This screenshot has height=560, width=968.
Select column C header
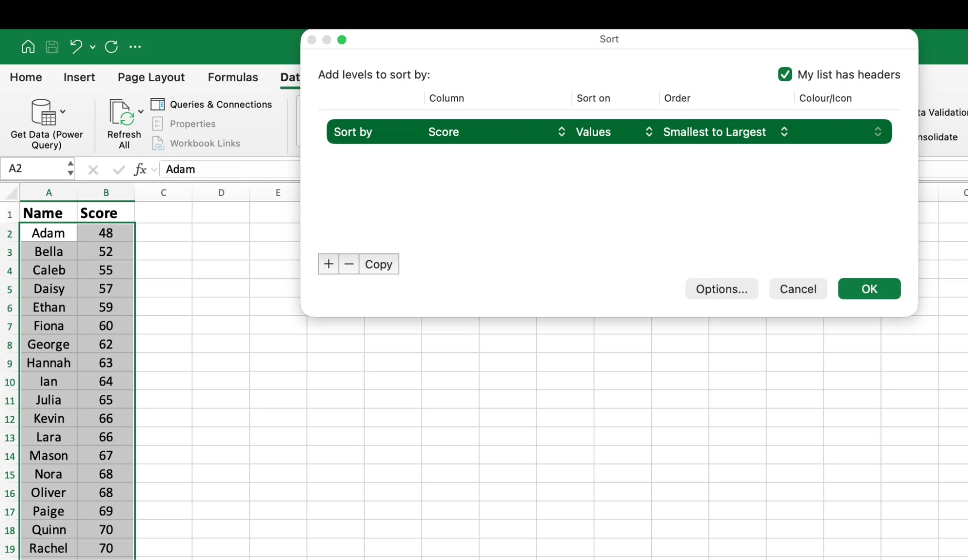coord(164,193)
